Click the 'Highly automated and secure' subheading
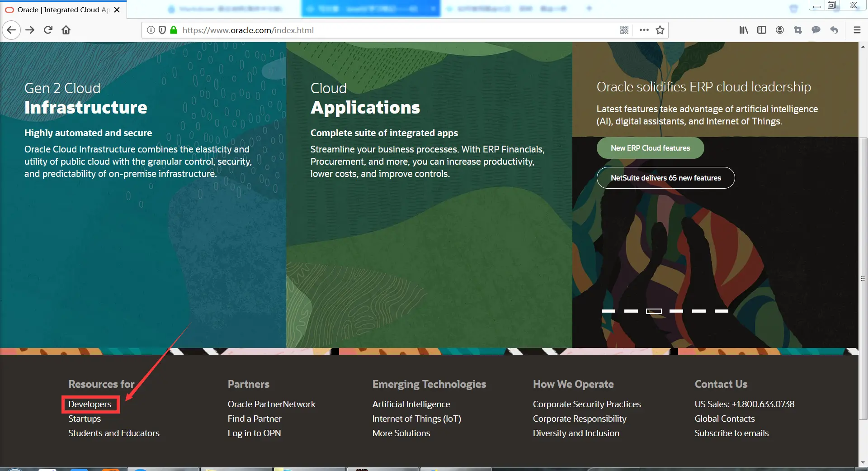 coord(88,133)
